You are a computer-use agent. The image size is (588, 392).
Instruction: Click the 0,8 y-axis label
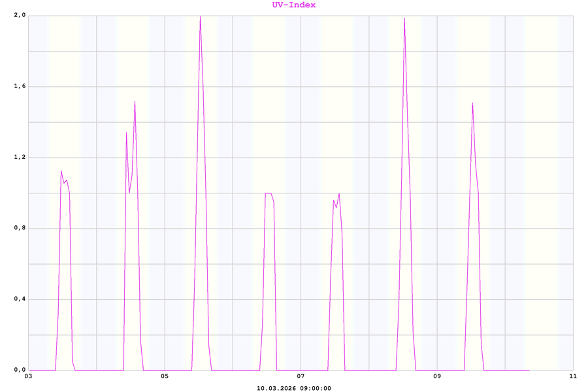19,228
